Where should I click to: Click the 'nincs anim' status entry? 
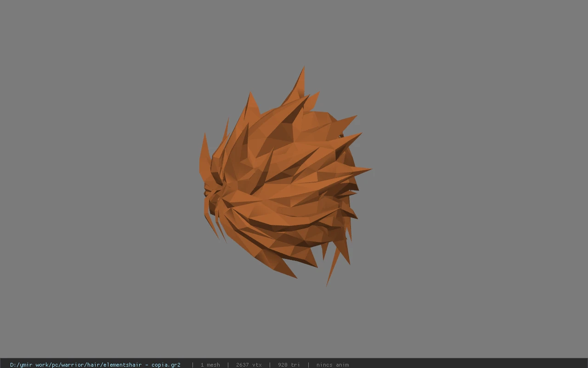pos(333,365)
